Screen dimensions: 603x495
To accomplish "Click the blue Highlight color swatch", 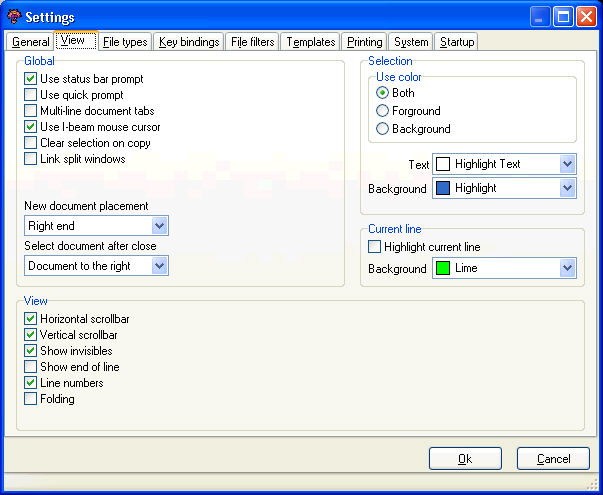I will (443, 188).
